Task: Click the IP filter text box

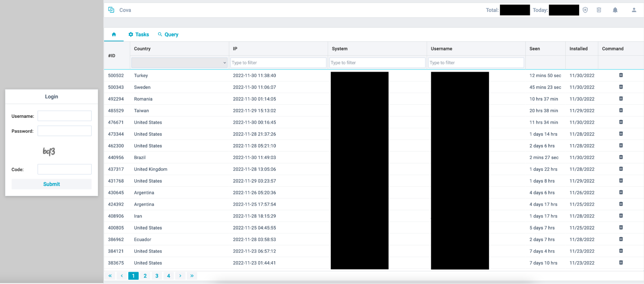Action: click(278, 63)
